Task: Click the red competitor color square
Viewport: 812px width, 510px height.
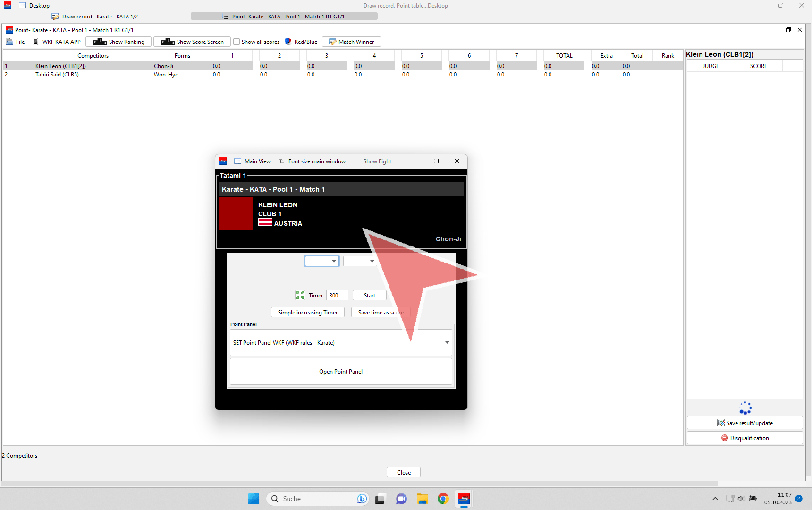Action: [236, 214]
